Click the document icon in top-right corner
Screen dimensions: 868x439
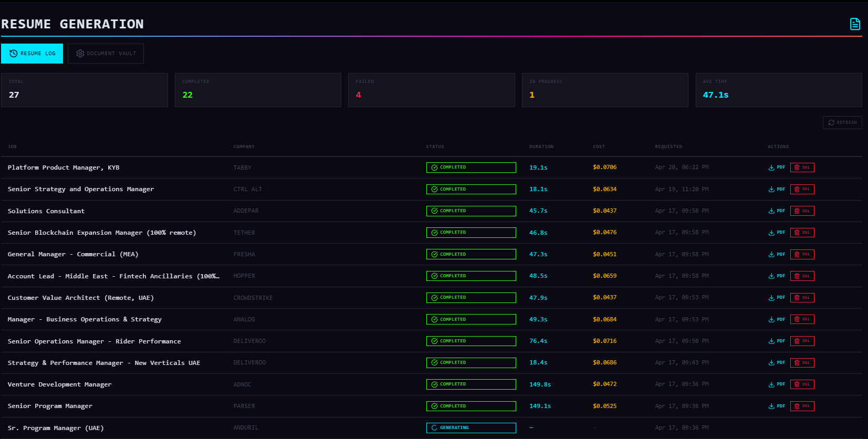click(855, 24)
